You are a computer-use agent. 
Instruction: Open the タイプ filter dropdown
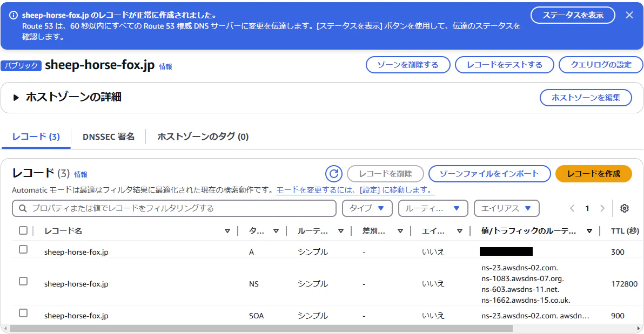point(367,208)
